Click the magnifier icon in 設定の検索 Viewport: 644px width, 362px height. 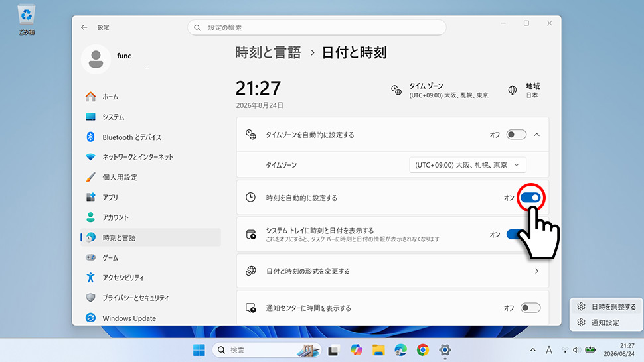[197, 27]
